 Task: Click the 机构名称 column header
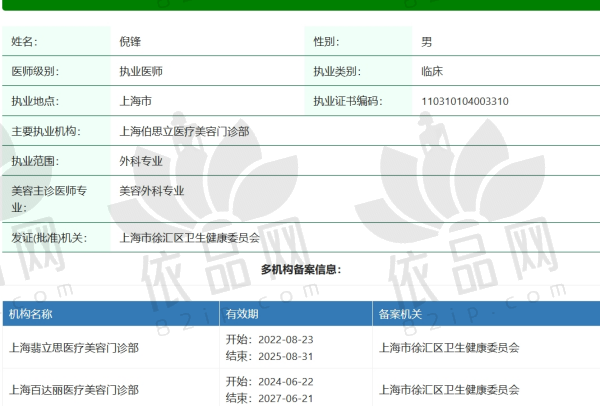(31, 314)
